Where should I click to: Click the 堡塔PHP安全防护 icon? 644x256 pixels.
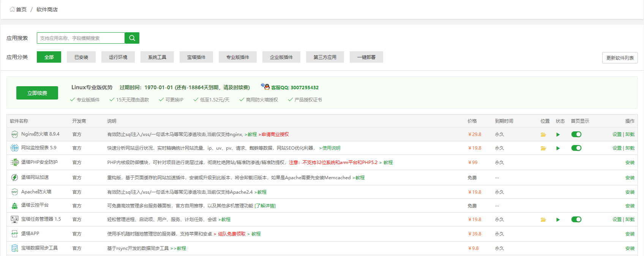14,163
